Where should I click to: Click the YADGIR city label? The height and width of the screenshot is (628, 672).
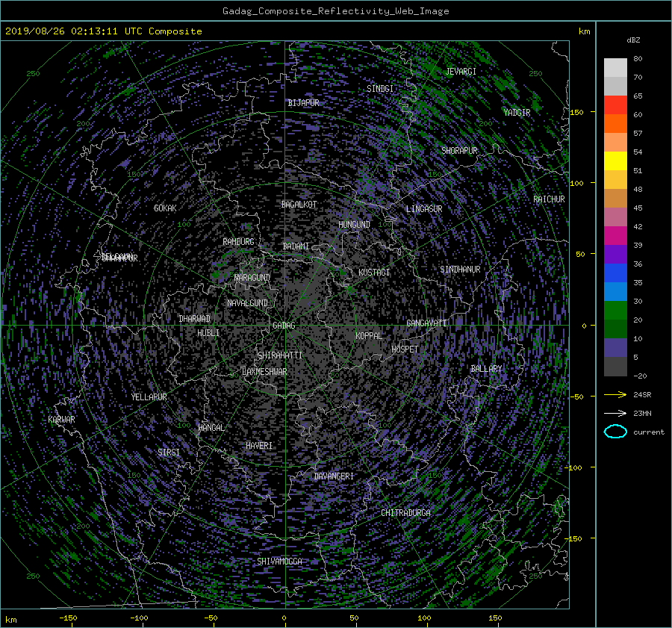coord(517,113)
